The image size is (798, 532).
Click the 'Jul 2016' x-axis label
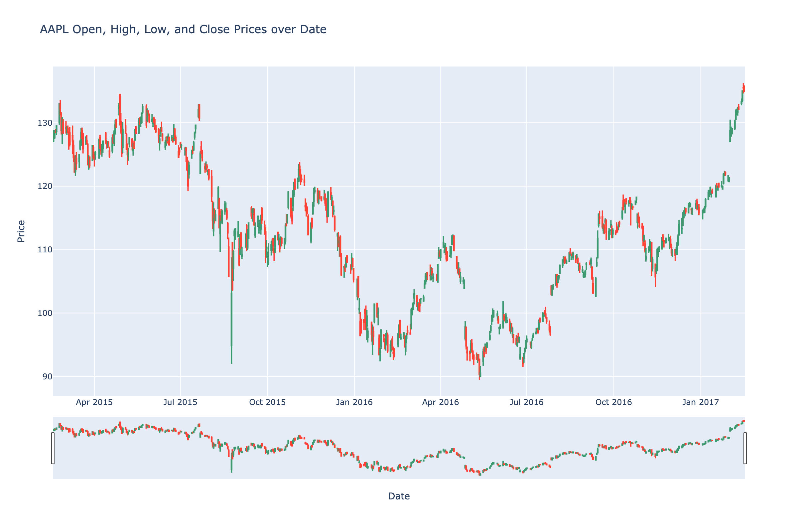tap(527, 402)
